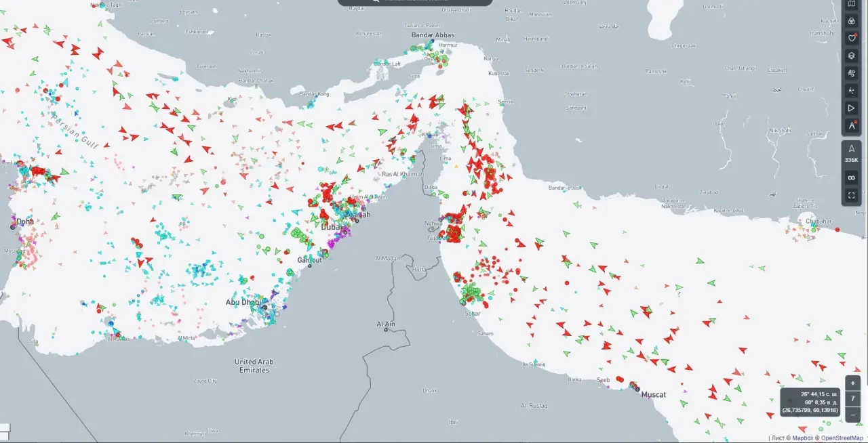Click the Muscat port marker

tap(637, 389)
